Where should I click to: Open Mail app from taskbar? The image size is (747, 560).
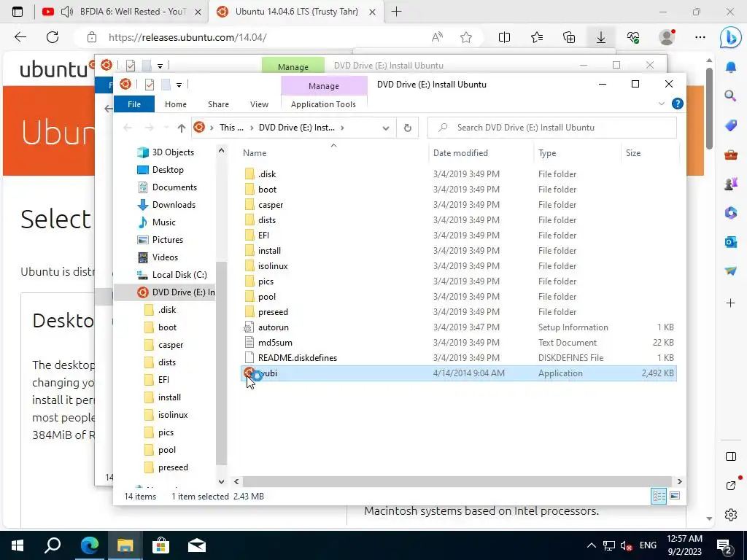coord(197,545)
